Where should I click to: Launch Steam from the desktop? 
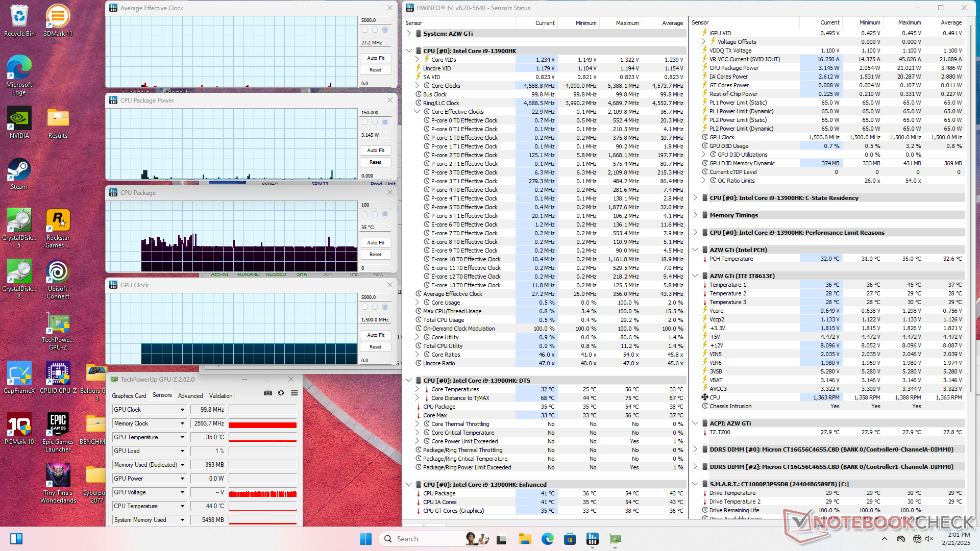coord(19,173)
